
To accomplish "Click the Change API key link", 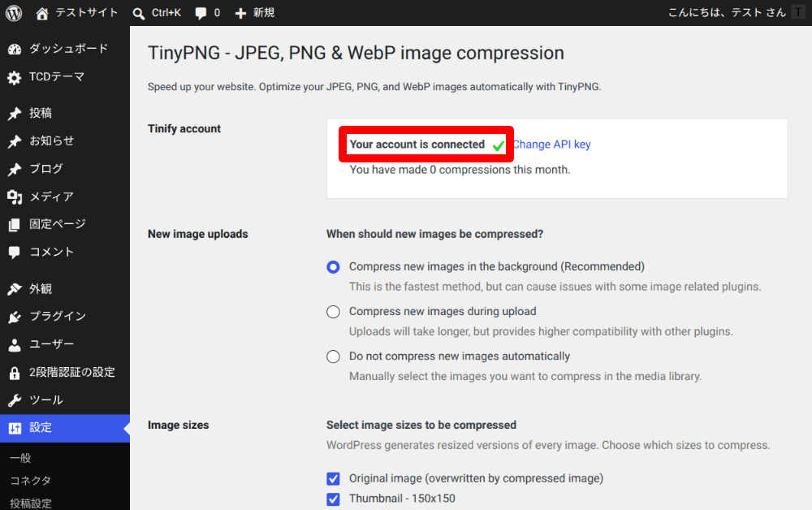I will [x=551, y=145].
